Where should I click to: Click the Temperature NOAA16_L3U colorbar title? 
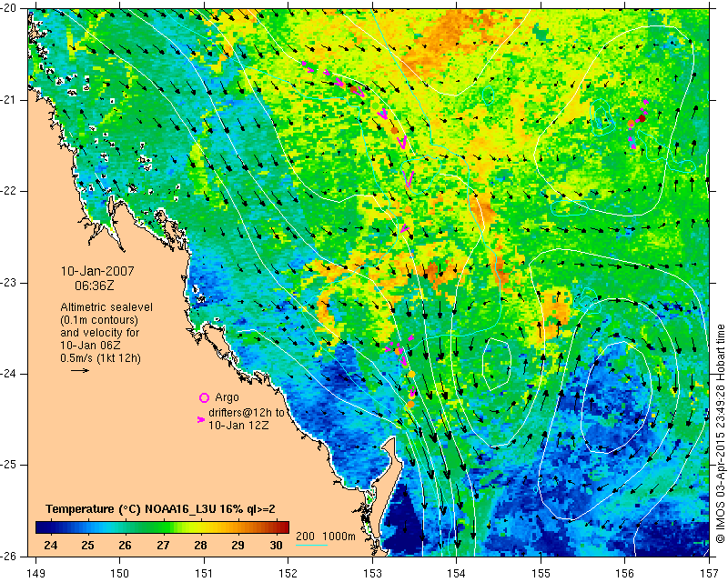[x=160, y=508]
